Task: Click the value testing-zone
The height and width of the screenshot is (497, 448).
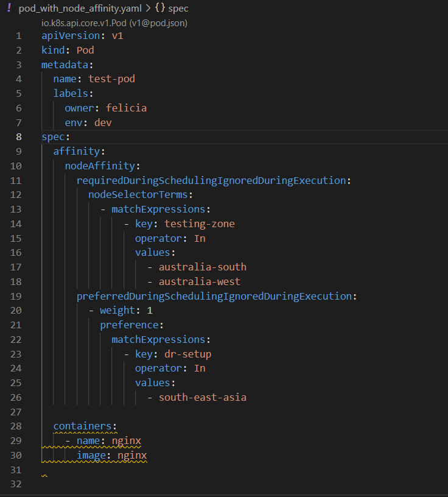Action: [200, 224]
